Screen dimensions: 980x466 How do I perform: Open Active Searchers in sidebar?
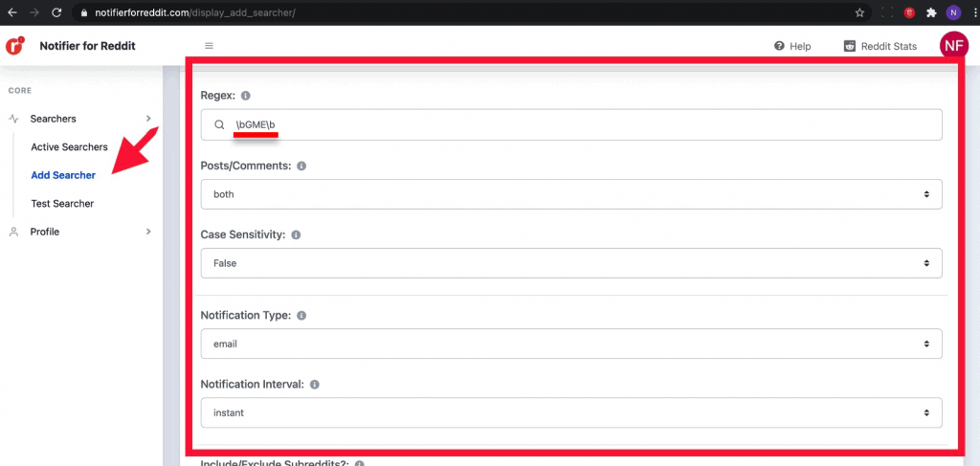pos(69,146)
